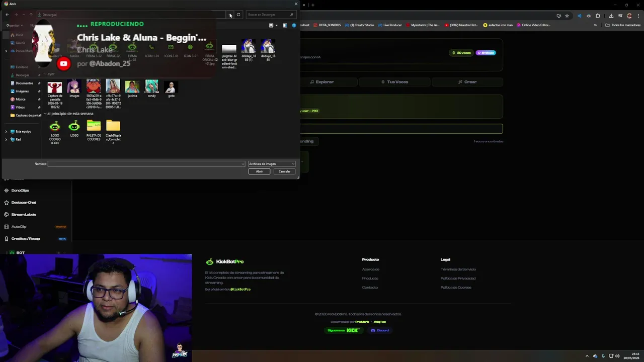Open the Live Producer bookmark

pos(390,25)
